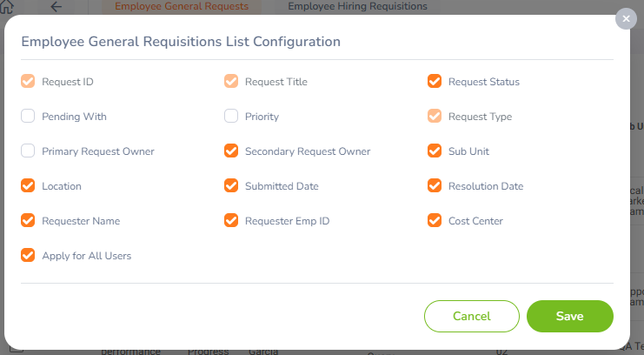
Task: Open the Employee General Requests tab
Action: [x=182, y=7]
